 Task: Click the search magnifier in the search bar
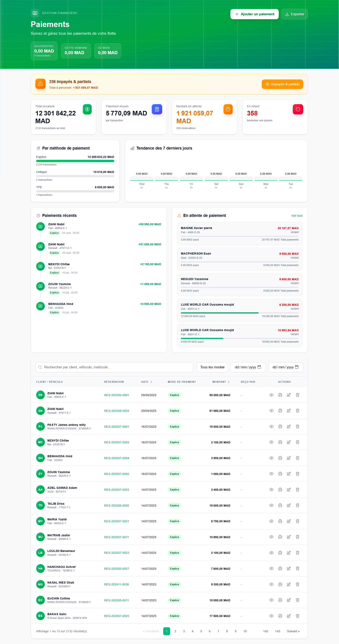(x=40, y=367)
